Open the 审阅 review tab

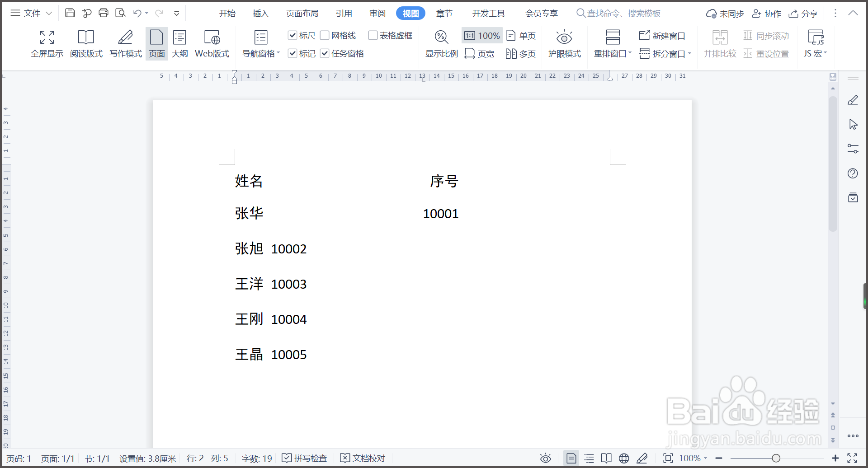pyautogui.click(x=377, y=13)
